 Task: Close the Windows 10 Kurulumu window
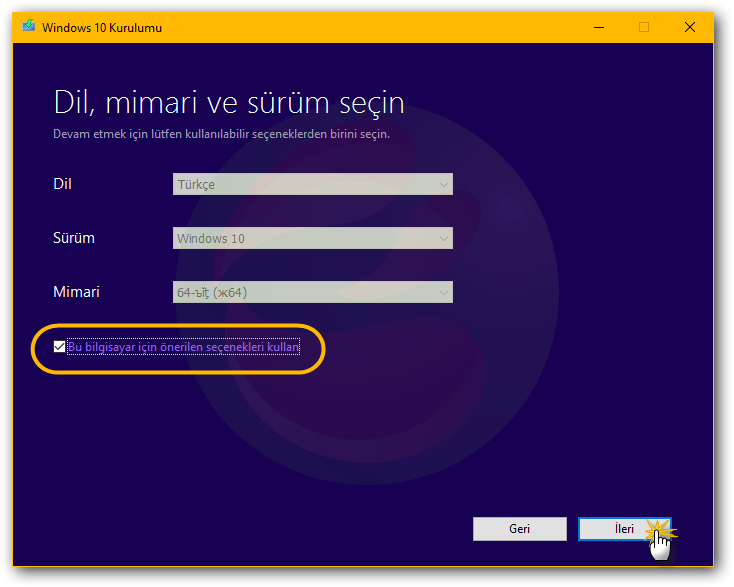[x=690, y=27]
